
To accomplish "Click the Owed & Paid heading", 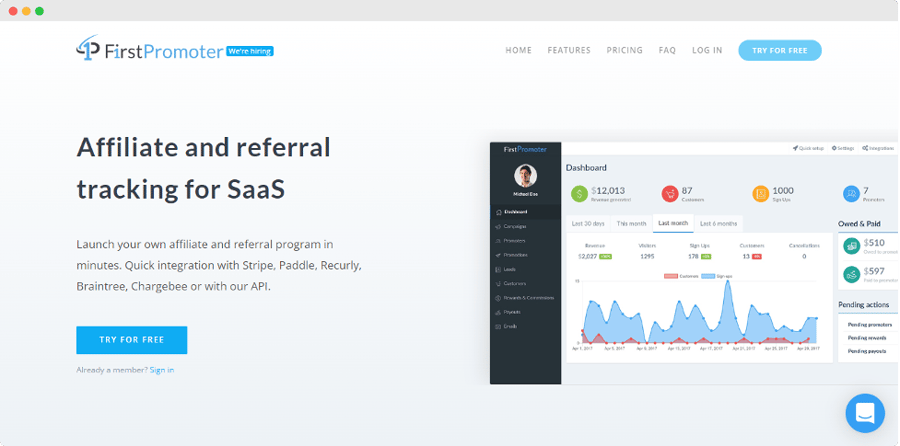I will (x=859, y=223).
